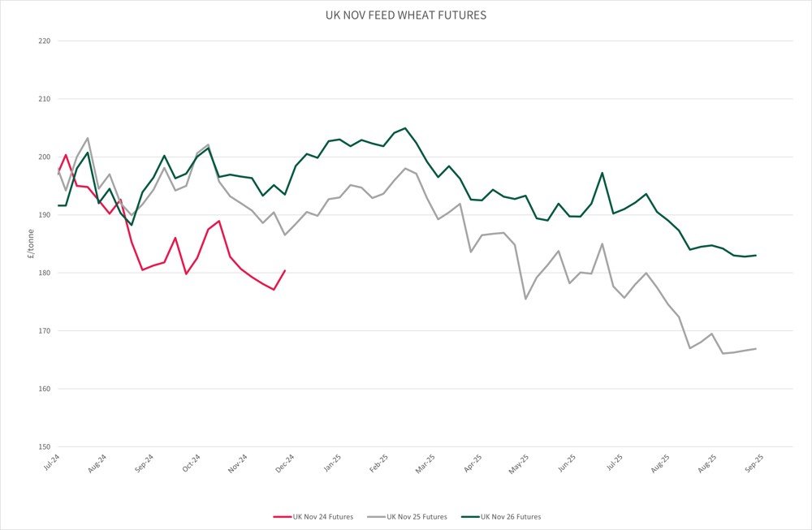Click the chart title UK NOV FEED WHEAT FUTURES
The image size is (812, 530).
[406, 15]
